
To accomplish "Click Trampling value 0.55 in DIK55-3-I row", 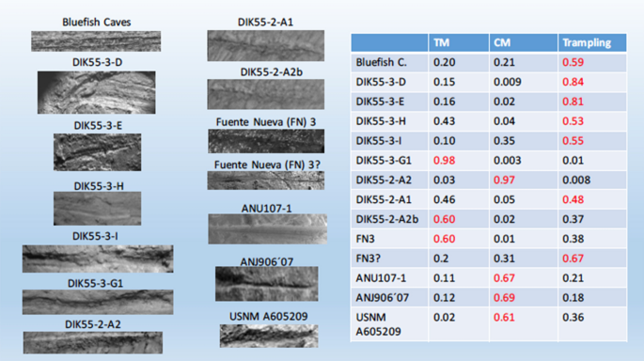I will click(573, 141).
